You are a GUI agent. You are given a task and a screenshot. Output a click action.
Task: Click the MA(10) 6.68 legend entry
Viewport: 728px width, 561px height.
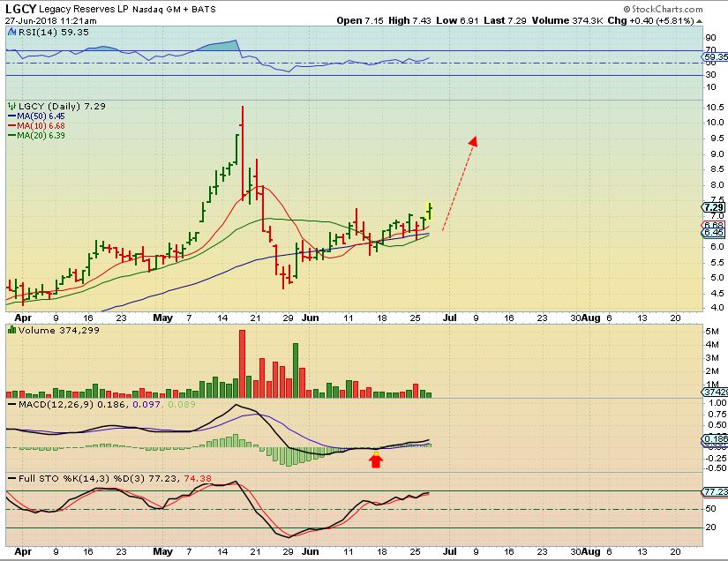[41, 126]
